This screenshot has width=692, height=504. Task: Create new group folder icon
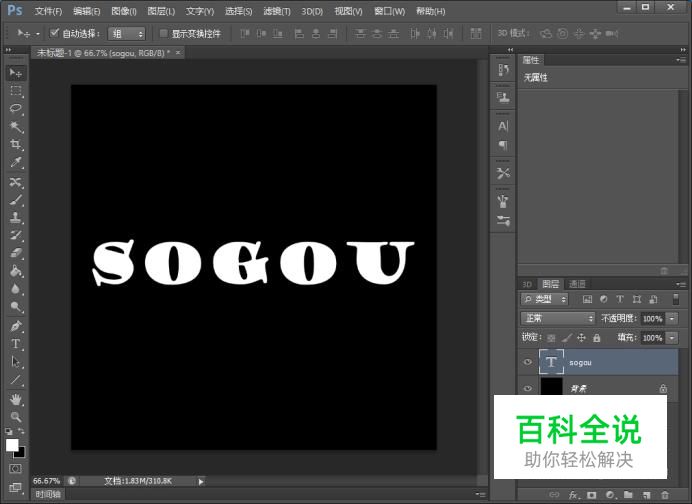pos(628,495)
